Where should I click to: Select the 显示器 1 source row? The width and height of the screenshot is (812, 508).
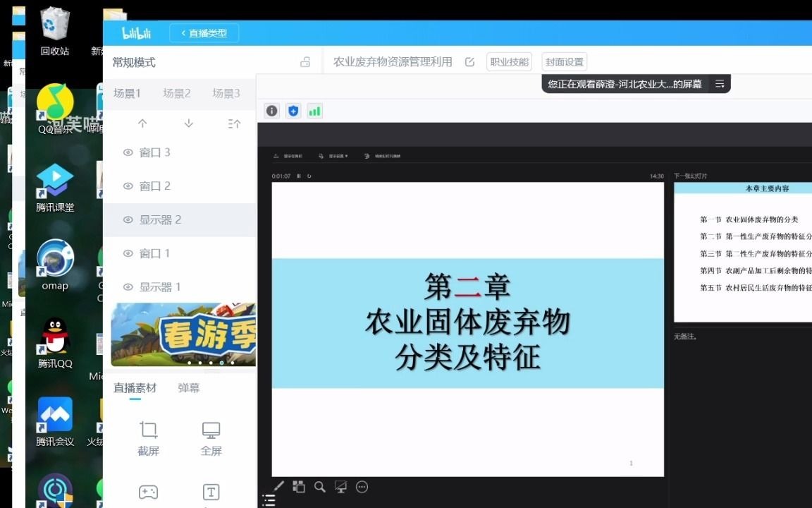click(x=180, y=287)
